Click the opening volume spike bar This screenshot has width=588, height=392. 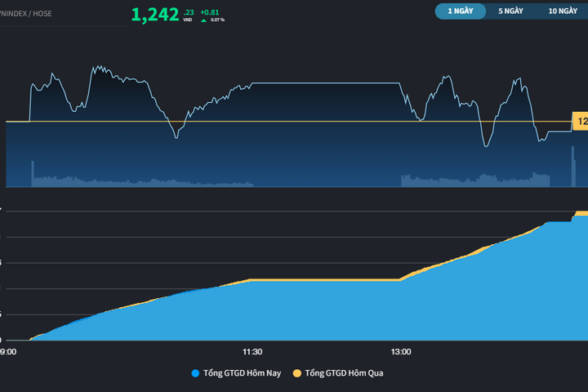(x=33, y=174)
